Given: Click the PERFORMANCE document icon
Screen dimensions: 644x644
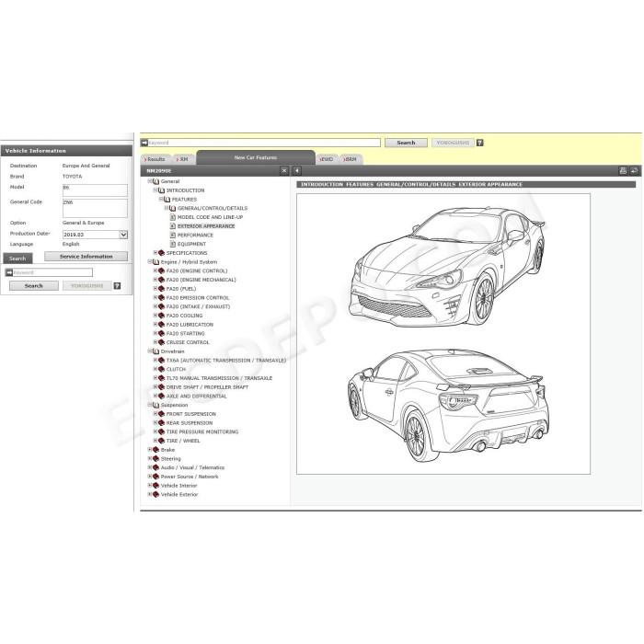Looking at the screenshot, I should click(173, 235).
